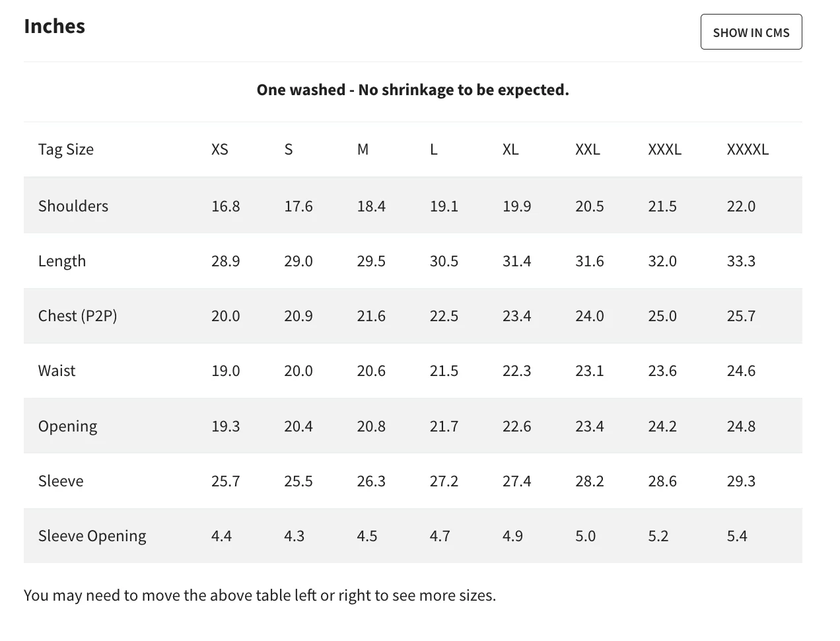Select the Chest (P2P) row label
The height and width of the screenshot is (641, 840).
pos(78,316)
